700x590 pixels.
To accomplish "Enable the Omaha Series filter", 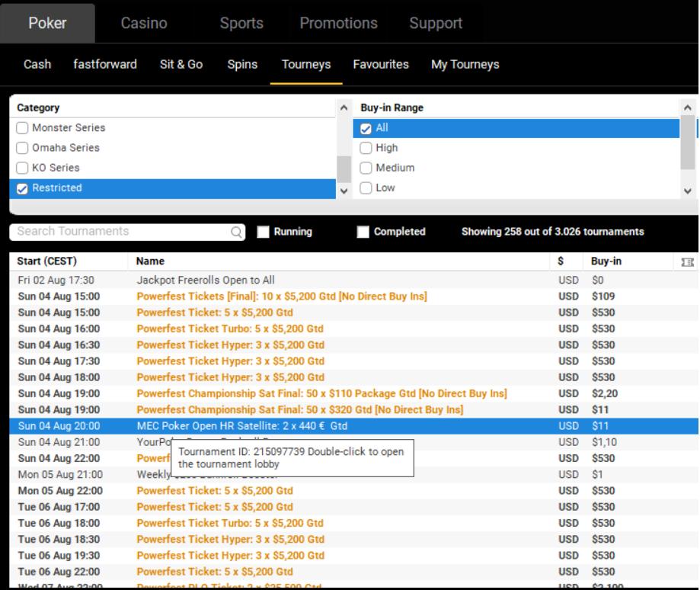I will (22, 148).
